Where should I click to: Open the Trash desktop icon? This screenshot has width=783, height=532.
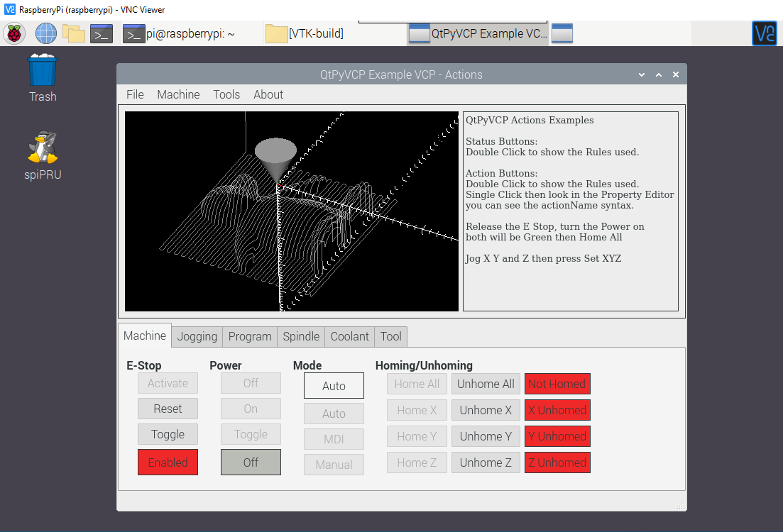tap(43, 78)
